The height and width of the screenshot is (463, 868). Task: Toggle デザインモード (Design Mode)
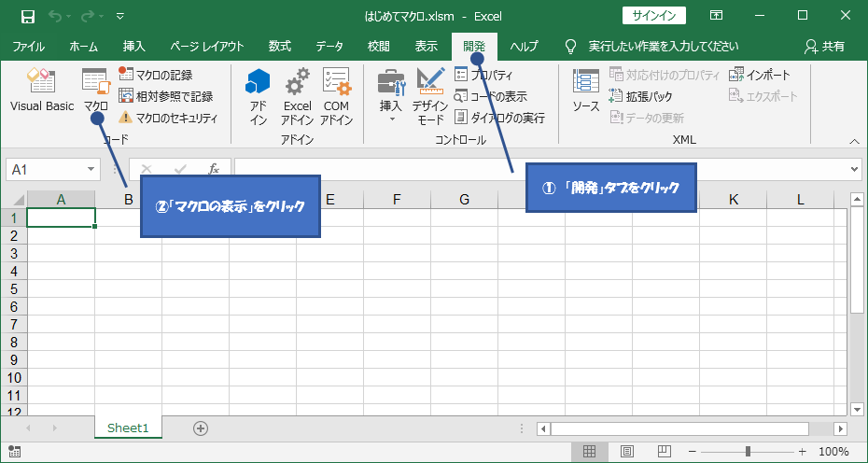(x=430, y=97)
